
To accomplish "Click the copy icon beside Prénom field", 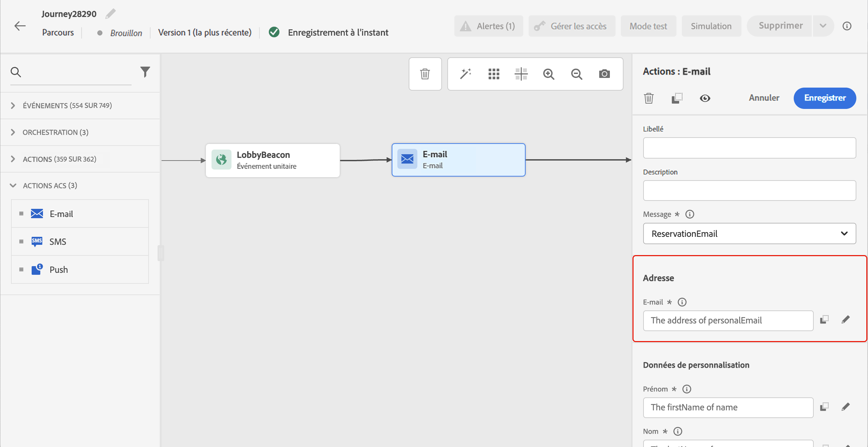I will click(x=824, y=407).
